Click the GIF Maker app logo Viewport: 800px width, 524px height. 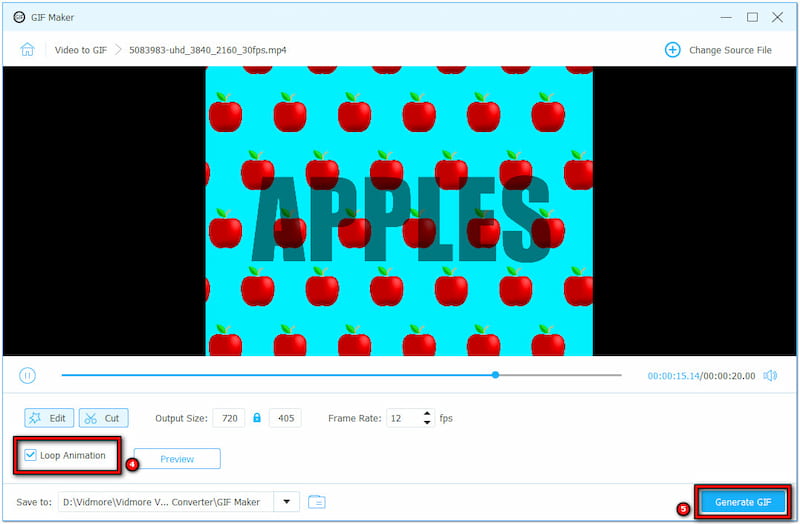[x=19, y=17]
